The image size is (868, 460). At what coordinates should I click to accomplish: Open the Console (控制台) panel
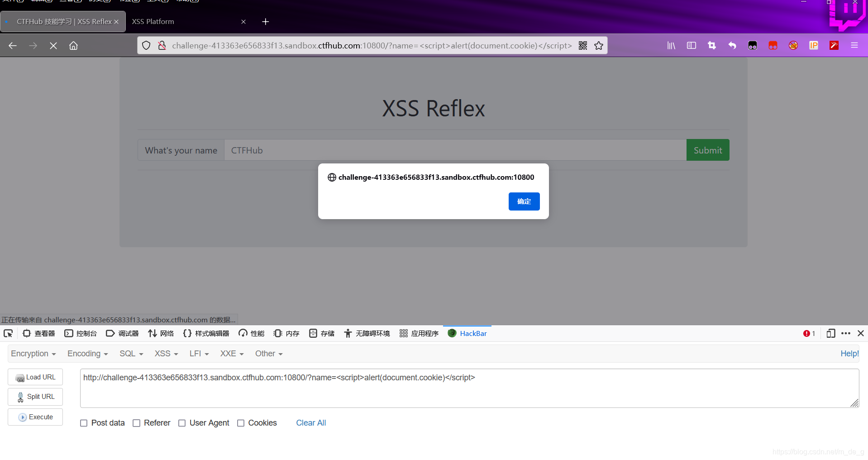pos(81,334)
